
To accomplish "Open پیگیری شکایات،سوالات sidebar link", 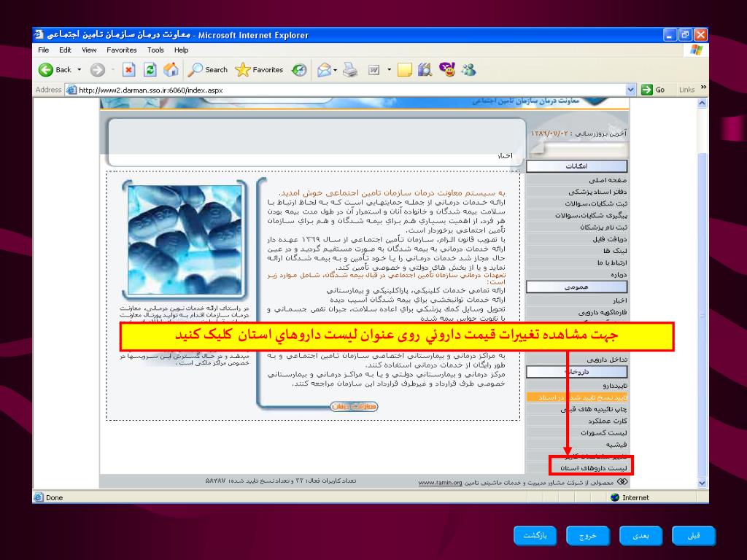I will tap(591, 216).
